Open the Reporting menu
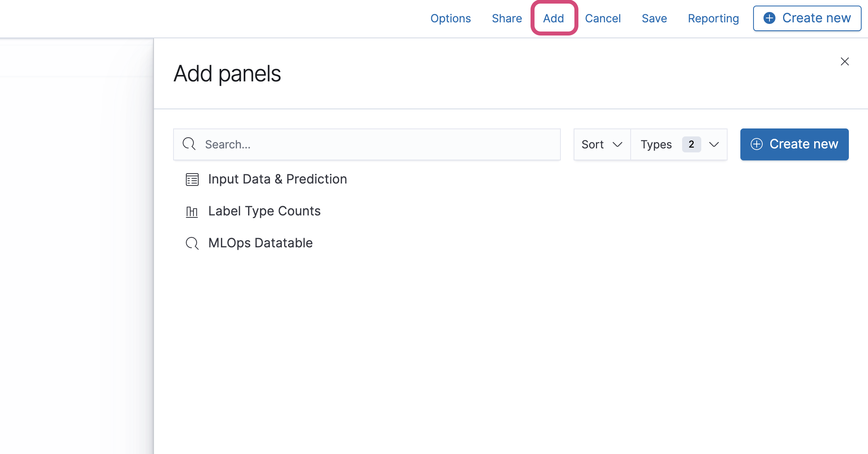868x454 pixels. click(713, 18)
